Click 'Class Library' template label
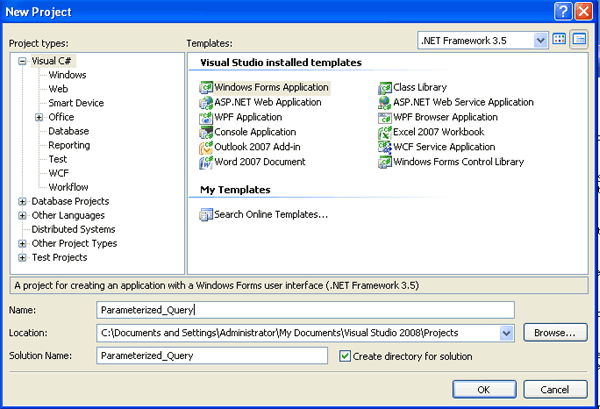600x409 pixels. [x=420, y=88]
